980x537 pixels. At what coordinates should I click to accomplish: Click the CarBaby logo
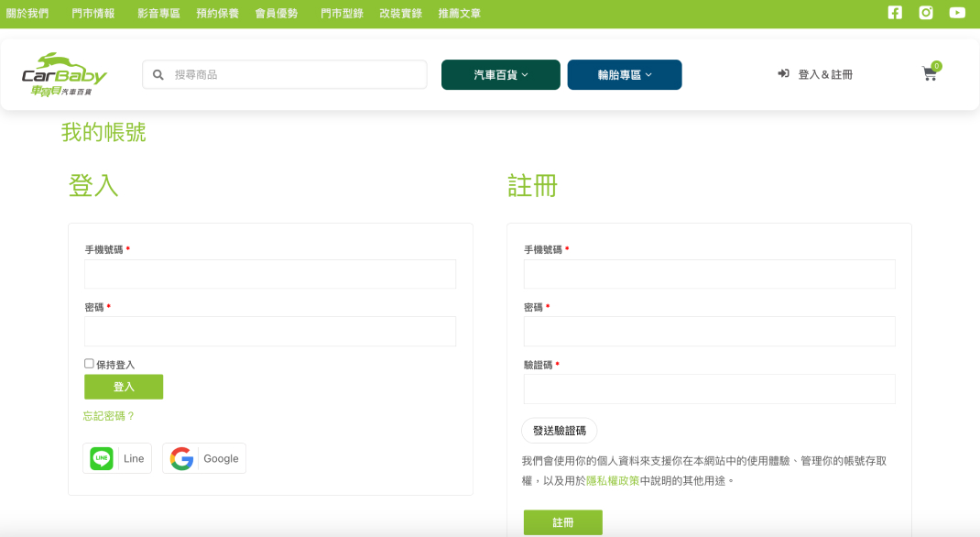64,74
